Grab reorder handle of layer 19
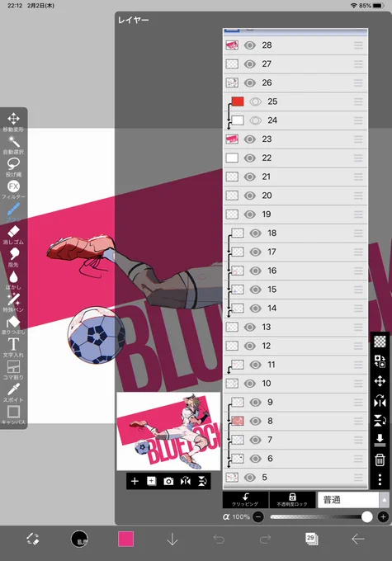The image size is (392, 561). (x=358, y=214)
